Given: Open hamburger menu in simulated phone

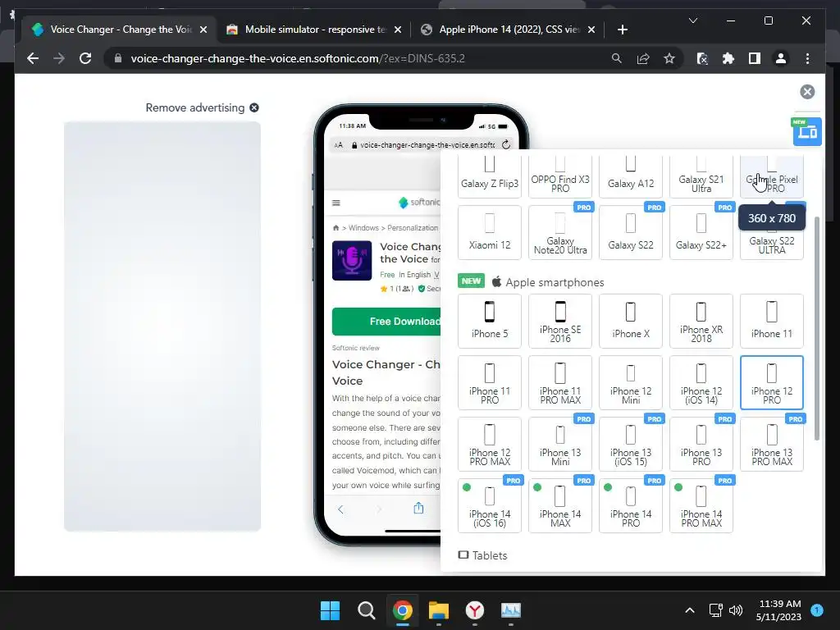Looking at the screenshot, I should pos(336,203).
